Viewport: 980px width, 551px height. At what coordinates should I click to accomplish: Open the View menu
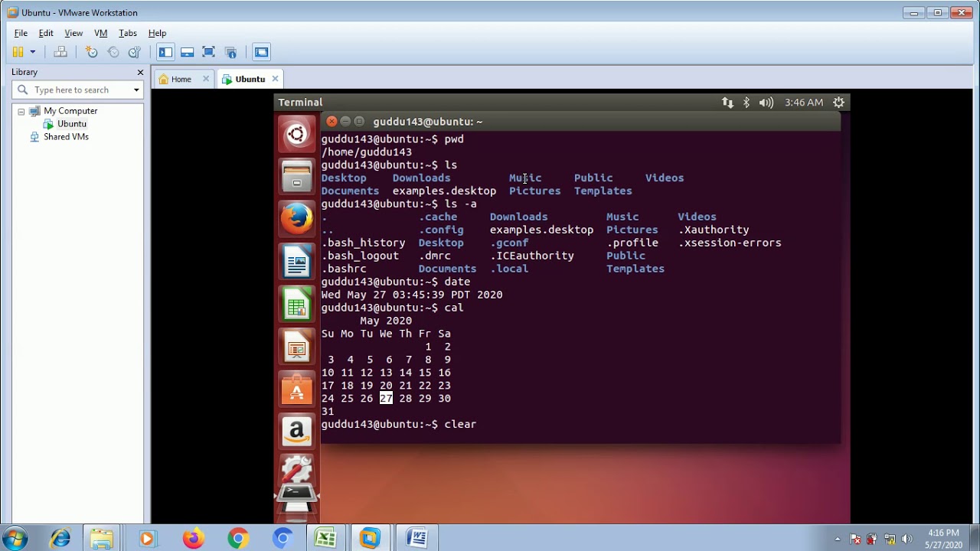click(x=73, y=33)
